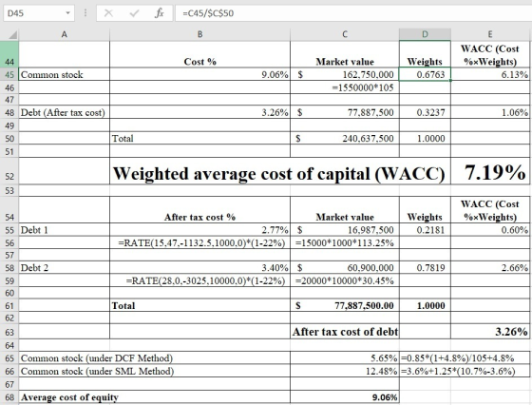Select row 68 header
Screen dimensions: 532x405
tap(9, 397)
